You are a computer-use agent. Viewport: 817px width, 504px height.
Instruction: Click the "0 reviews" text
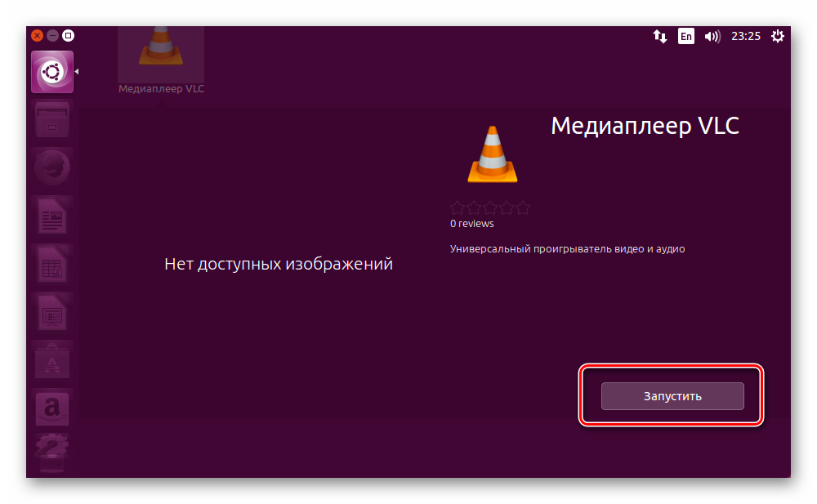click(x=471, y=224)
